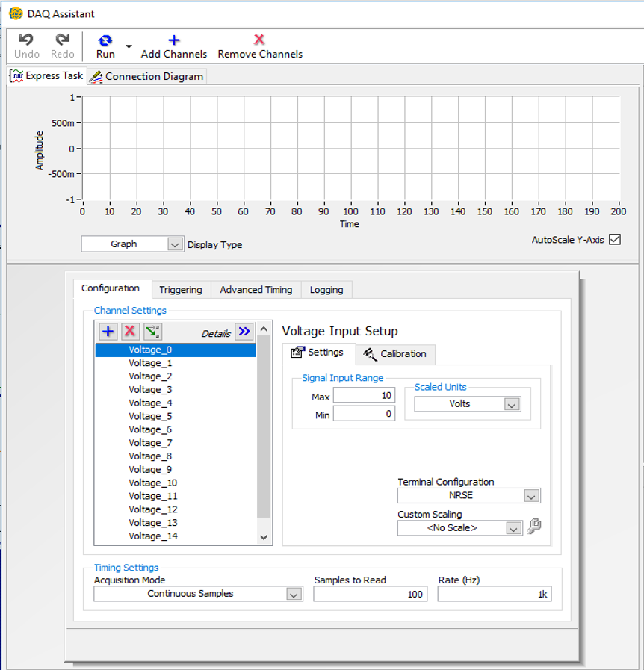Click the Undo toolbar icon
644x670 pixels.
(x=26, y=40)
